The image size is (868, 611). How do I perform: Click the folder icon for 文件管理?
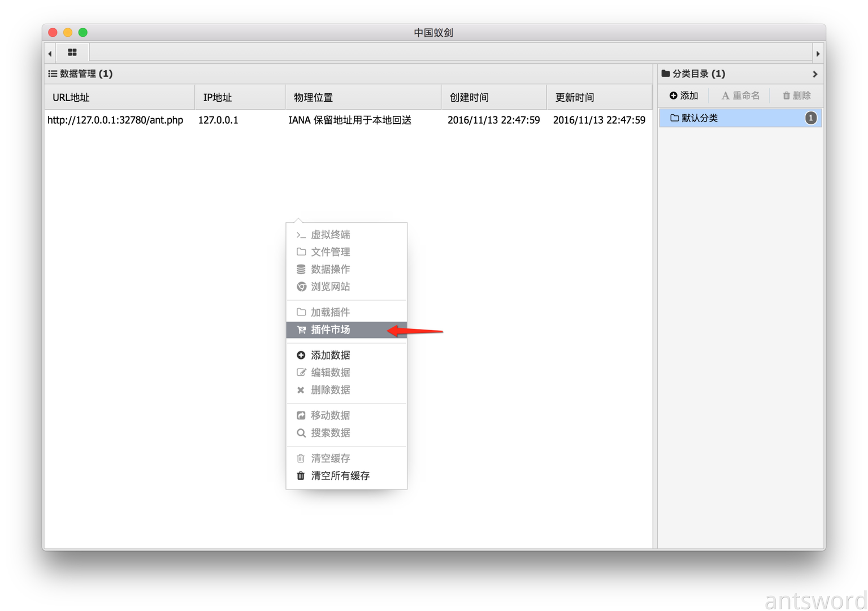coord(301,252)
